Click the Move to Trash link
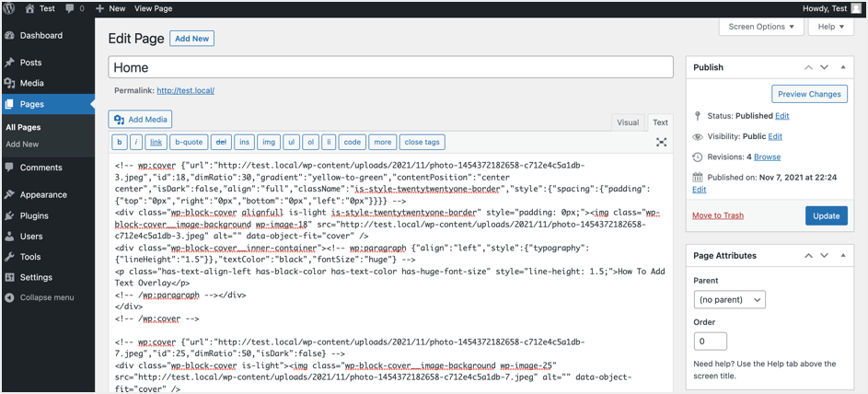The image size is (868, 394). pyautogui.click(x=717, y=215)
